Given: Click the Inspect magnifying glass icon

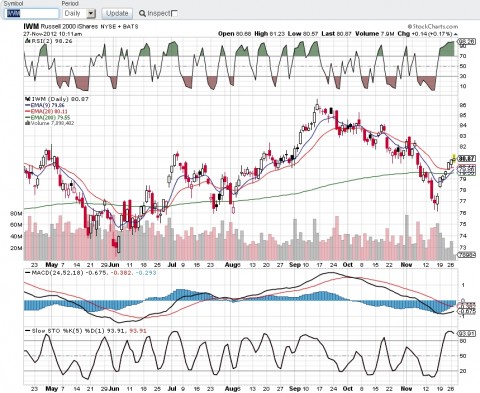Looking at the screenshot, I should pos(142,14).
